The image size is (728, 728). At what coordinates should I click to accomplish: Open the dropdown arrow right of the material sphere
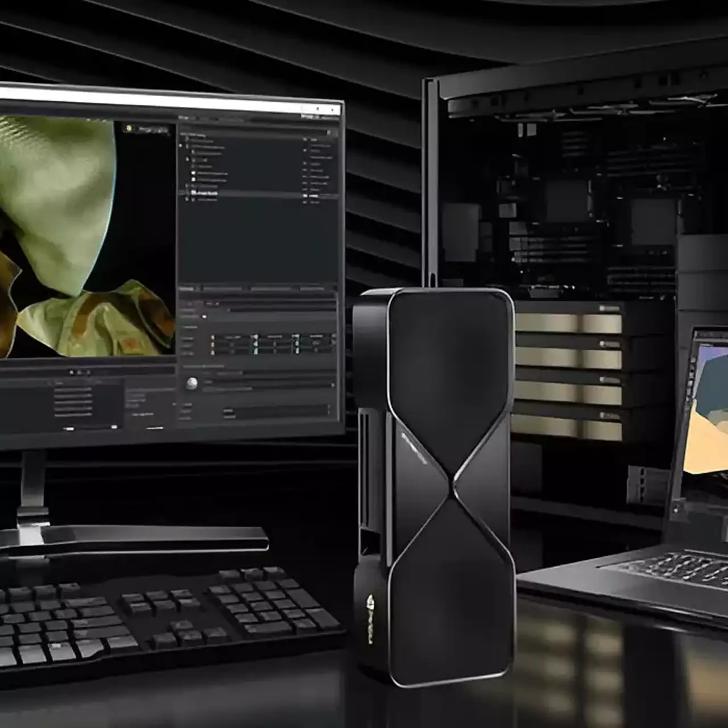point(332,385)
